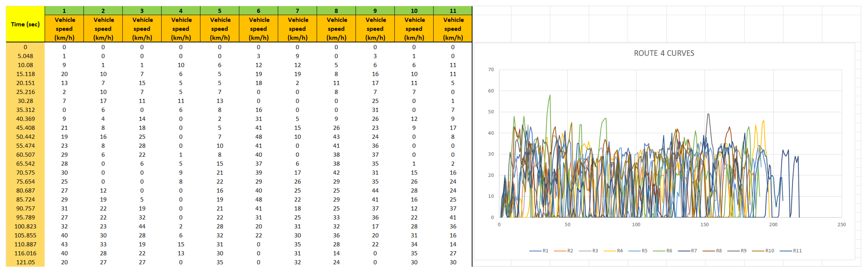The width and height of the screenshot is (868, 275).
Task: Click vertical axis label 70
Action: tap(491, 70)
